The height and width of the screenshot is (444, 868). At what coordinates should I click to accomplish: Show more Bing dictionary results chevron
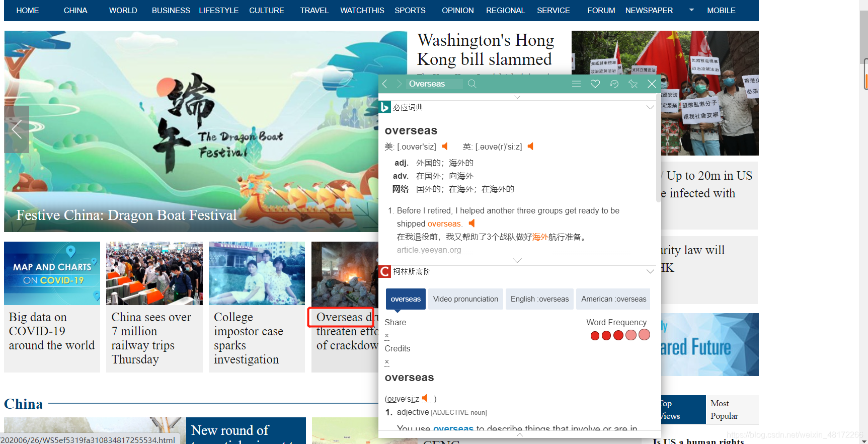point(517,260)
